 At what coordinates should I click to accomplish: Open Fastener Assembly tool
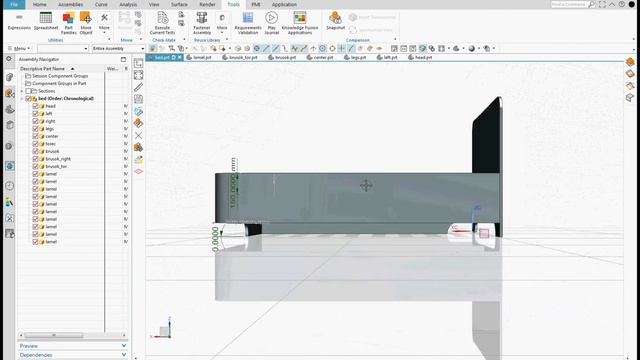coord(202,23)
